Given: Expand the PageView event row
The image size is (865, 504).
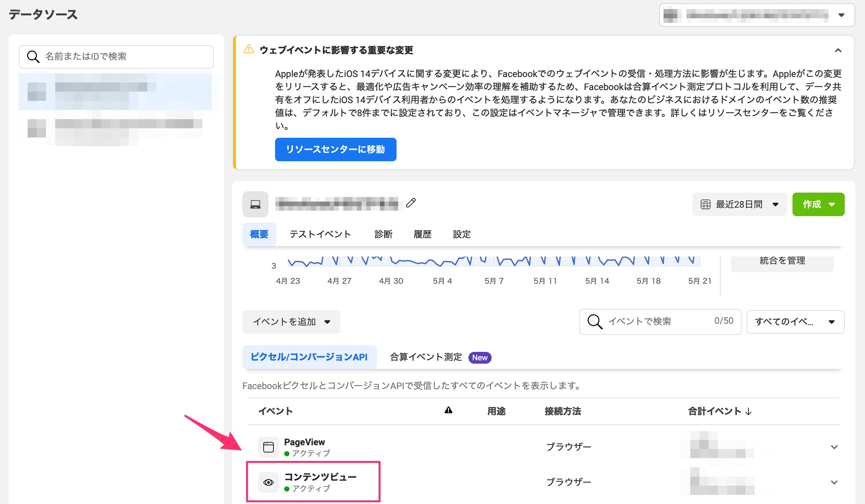Looking at the screenshot, I should click(834, 447).
